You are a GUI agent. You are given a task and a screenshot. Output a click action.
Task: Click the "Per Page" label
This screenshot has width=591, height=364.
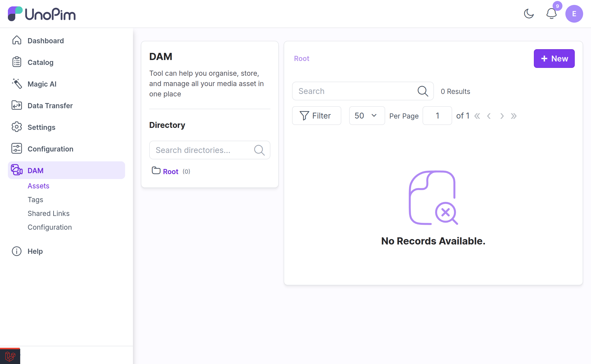[x=404, y=116]
